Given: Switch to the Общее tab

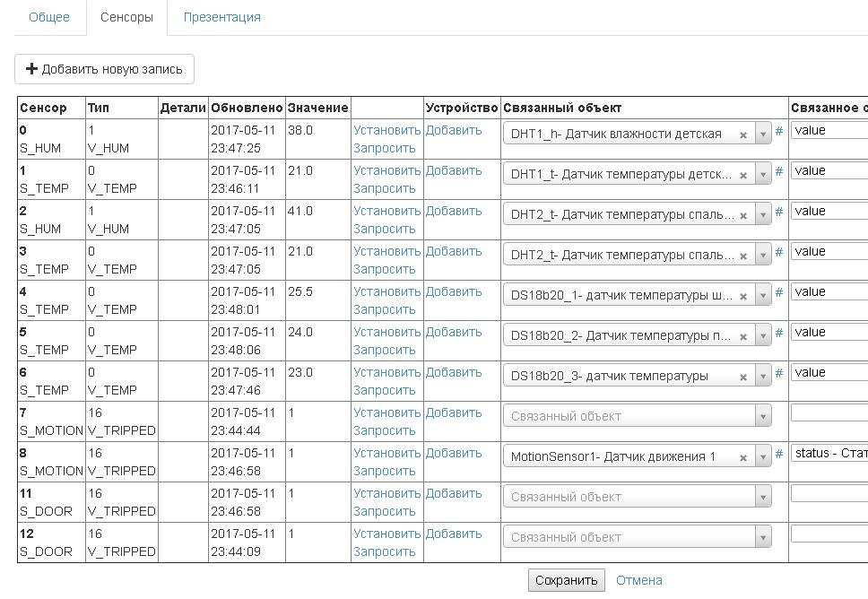Looking at the screenshot, I should (49, 17).
